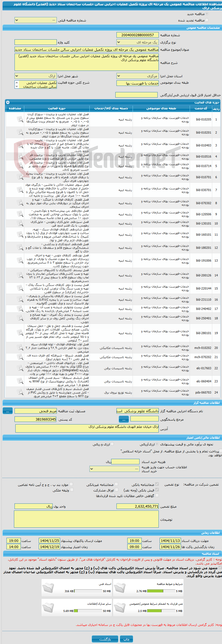Toggle ضمانتنامه غیربانکی checkbox

click(x=116, y=484)
